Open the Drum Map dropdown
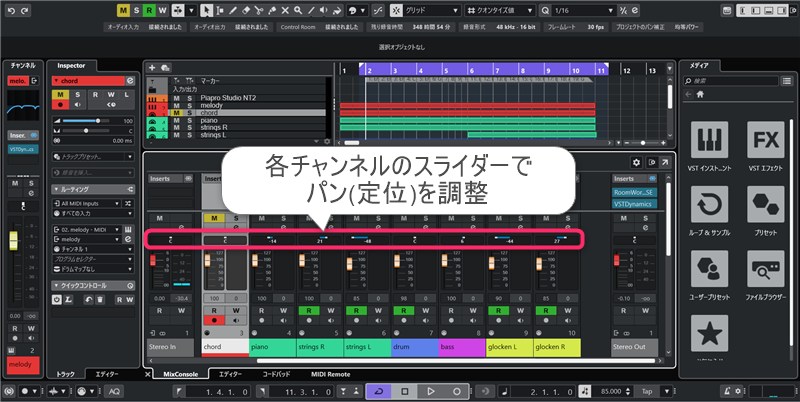Viewport: 800px width, 402px height. (93, 269)
